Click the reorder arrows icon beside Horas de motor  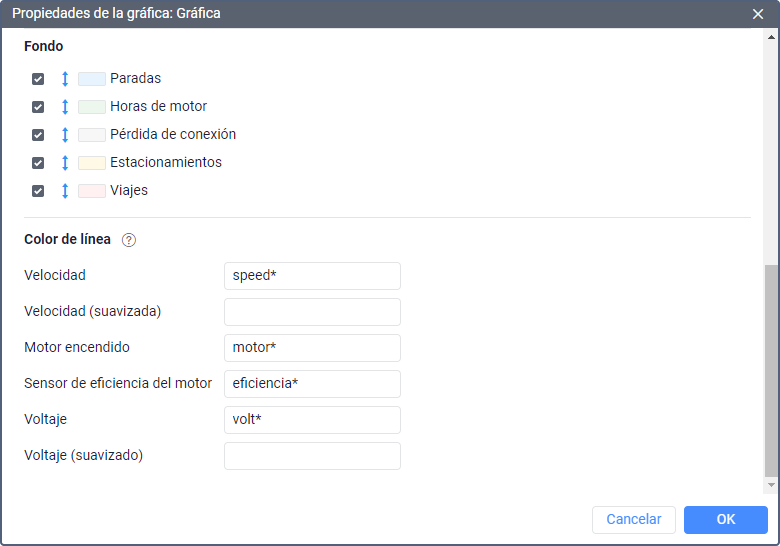click(65, 106)
